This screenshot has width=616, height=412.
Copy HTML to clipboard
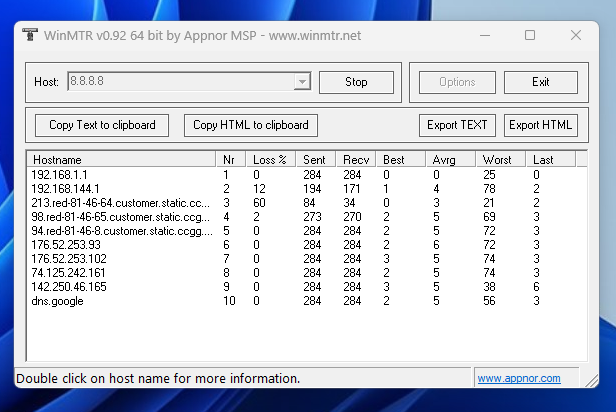[251, 125]
